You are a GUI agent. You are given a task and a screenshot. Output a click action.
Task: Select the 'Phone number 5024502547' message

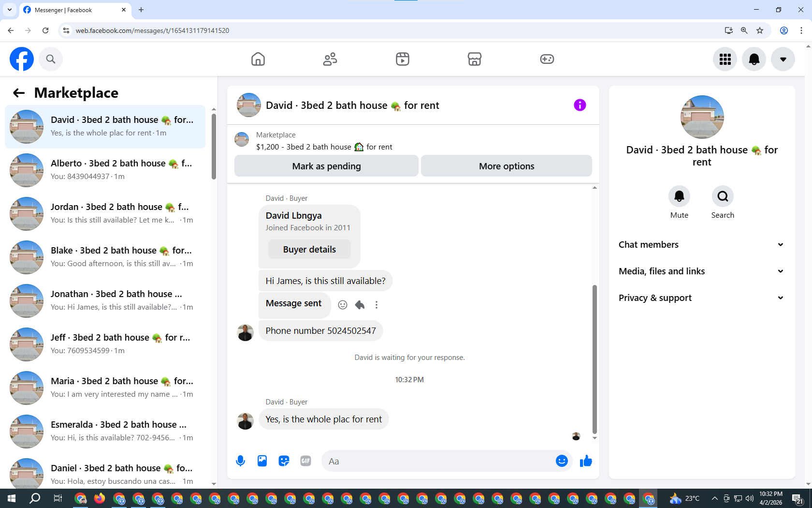click(320, 331)
